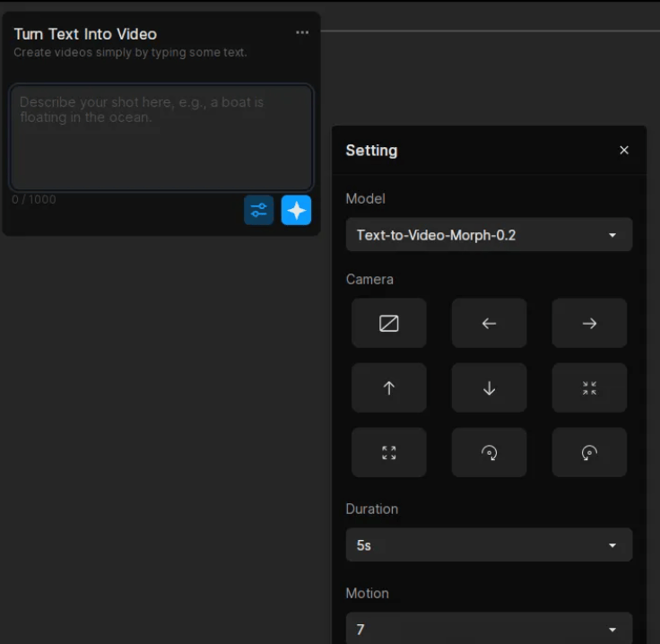Viewport: 660px width, 644px height.
Task: Set camera to move downward
Action: pyautogui.click(x=489, y=387)
